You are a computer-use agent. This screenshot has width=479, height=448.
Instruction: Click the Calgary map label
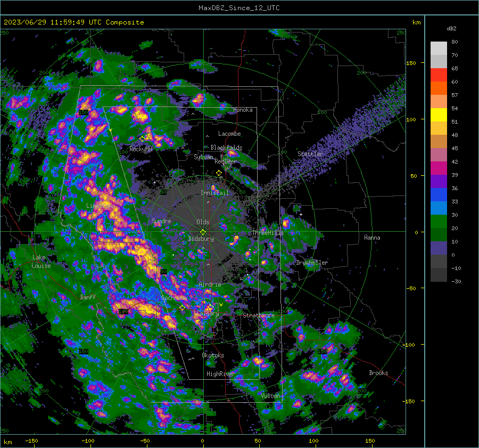pos(208,313)
